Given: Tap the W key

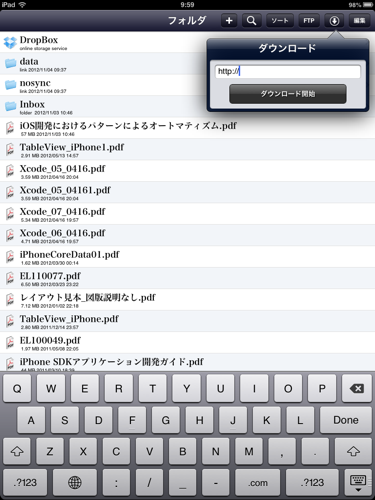Looking at the screenshot, I should click(x=51, y=388).
